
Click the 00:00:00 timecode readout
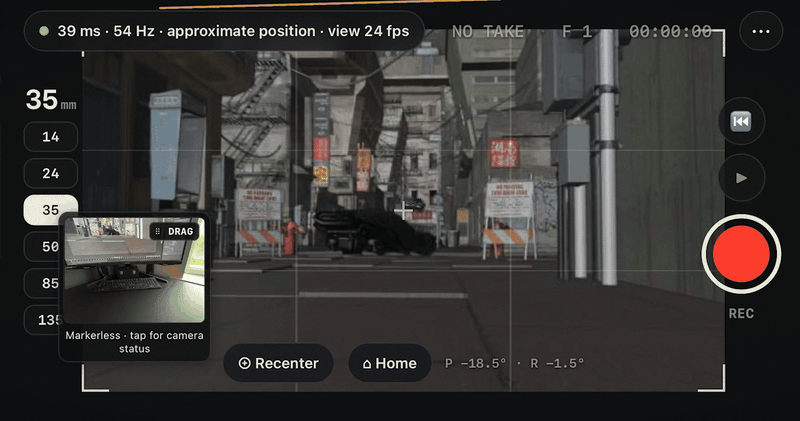pos(670,32)
